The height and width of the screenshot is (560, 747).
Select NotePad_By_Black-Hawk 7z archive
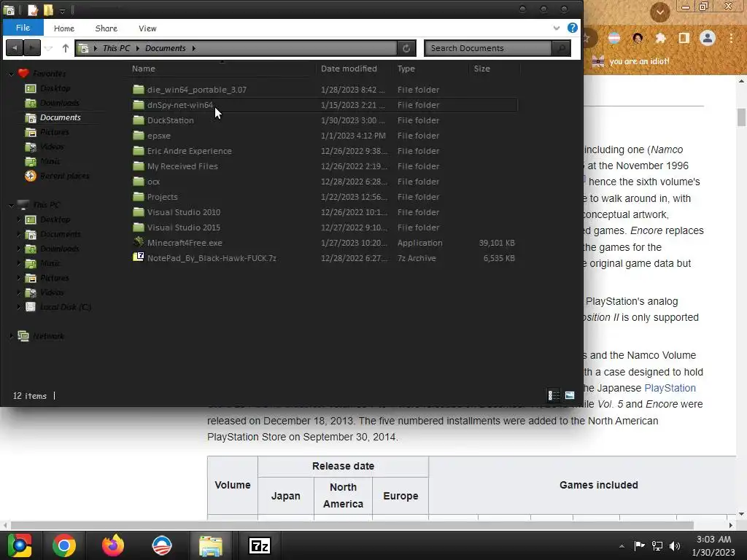point(324,258)
